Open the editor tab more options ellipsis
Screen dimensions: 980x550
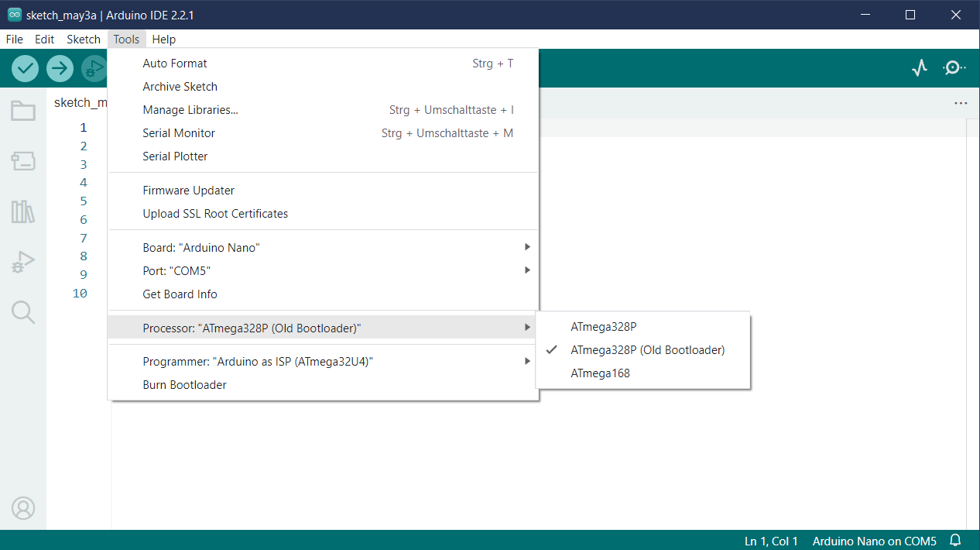pyautogui.click(x=961, y=103)
